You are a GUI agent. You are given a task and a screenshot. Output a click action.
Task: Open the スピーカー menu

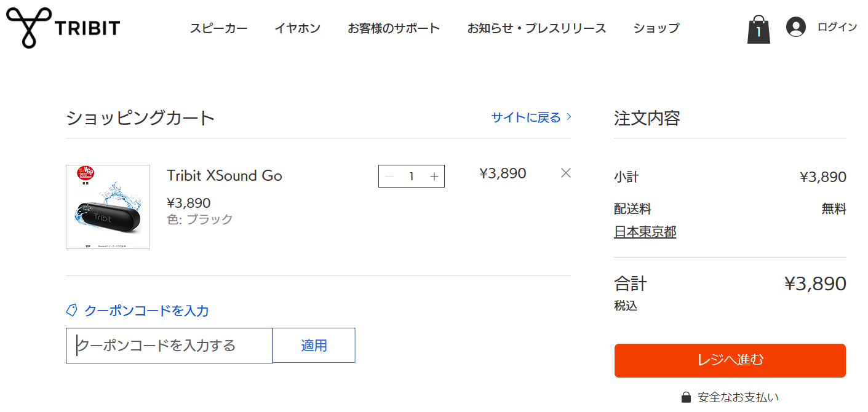pyautogui.click(x=218, y=28)
